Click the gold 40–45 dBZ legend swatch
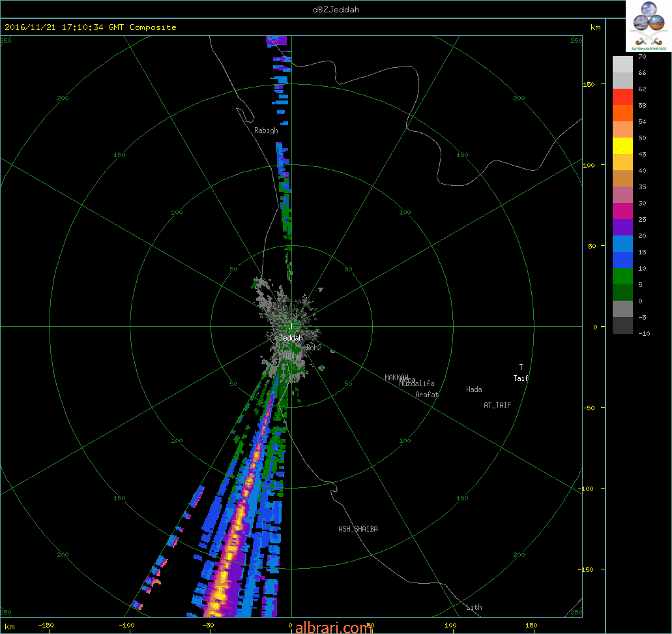This screenshot has height=634, width=672. click(x=622, y=162)
